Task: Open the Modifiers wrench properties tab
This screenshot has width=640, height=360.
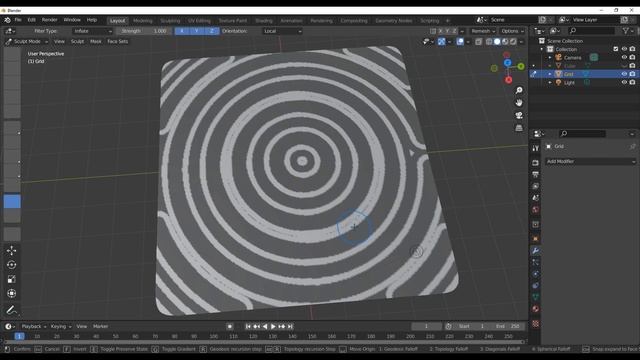Action: pyautogui.click(x=536, y=251)
